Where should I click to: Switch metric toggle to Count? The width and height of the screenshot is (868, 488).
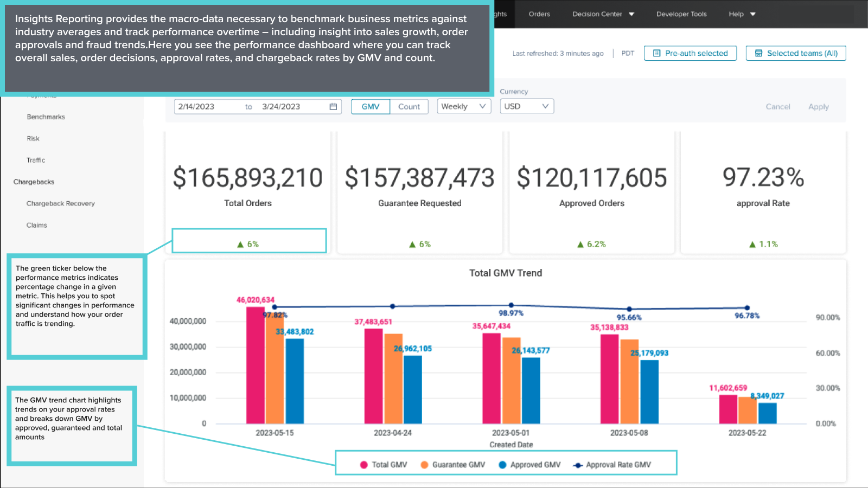[x=409, y=107]
